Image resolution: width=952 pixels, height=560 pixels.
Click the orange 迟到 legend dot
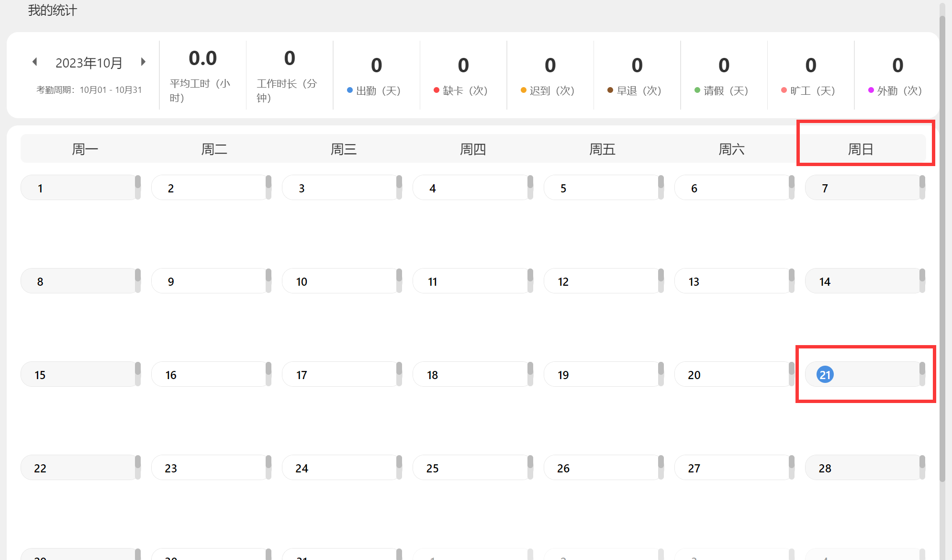(524, 90)
